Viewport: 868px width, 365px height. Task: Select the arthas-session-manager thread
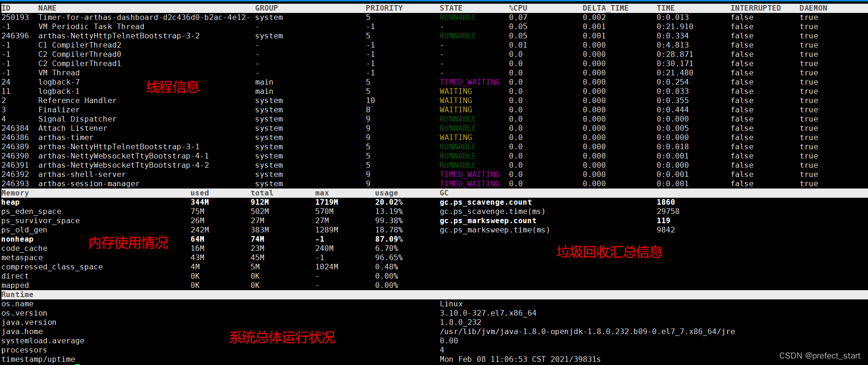click(x=89, y=184)
